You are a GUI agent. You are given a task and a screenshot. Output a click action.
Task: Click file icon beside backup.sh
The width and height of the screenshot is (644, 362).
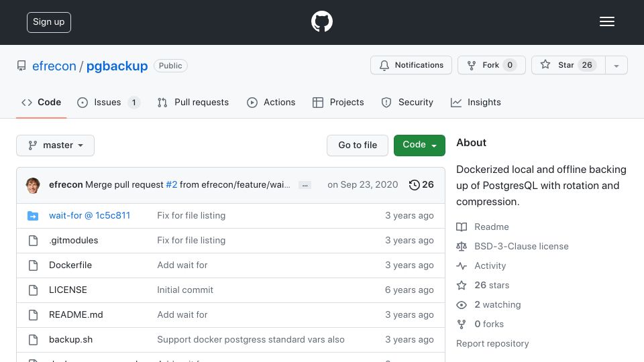coord(34,340)
